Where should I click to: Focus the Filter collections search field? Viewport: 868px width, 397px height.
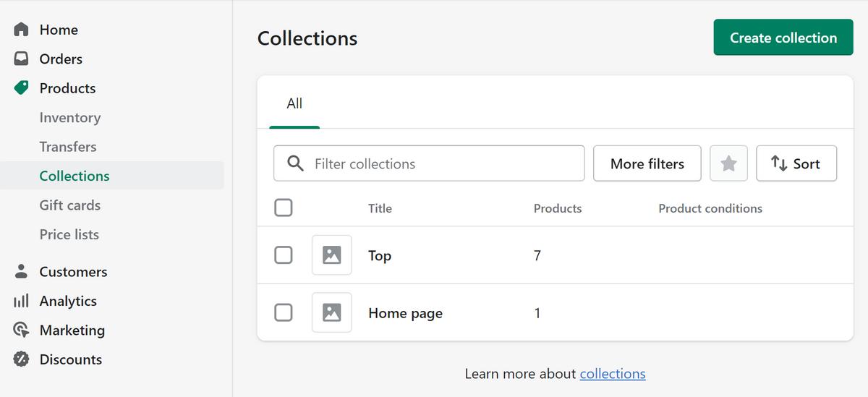[x=429, y=163]
